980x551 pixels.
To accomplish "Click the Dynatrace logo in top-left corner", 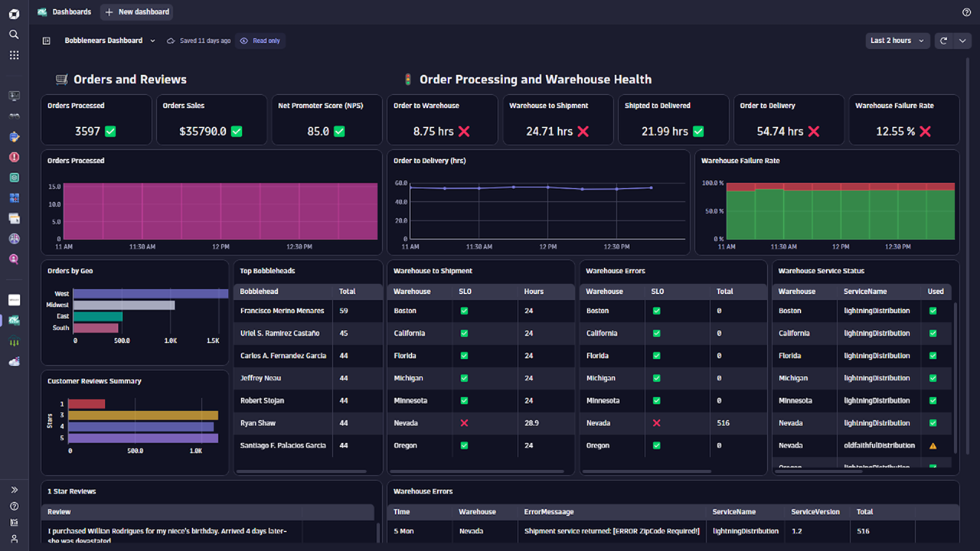I will coord(14,13).
